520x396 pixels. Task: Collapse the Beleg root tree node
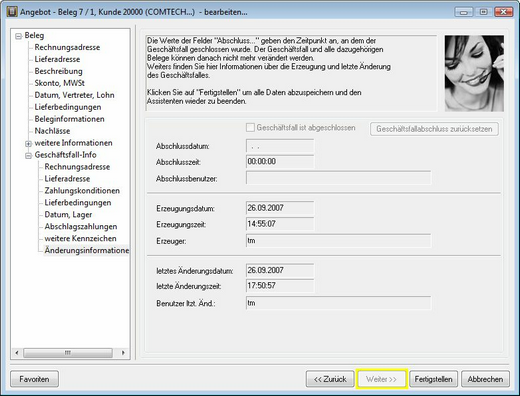pyautogui.click(x=19, y=36)
